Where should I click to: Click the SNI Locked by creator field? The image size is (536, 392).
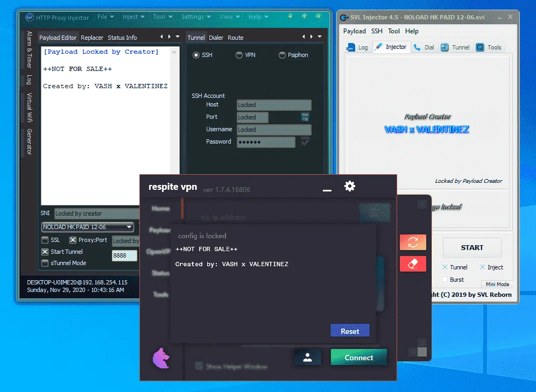click(97, 213)
